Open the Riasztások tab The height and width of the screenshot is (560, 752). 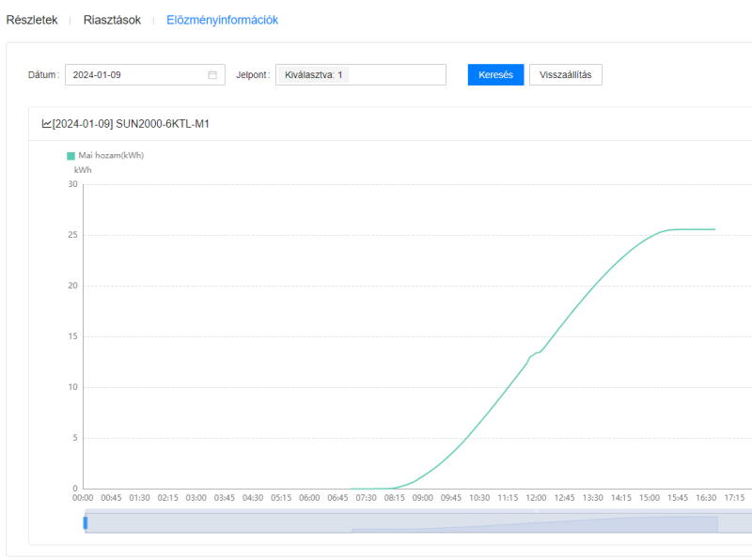click(x=112, y=20)
